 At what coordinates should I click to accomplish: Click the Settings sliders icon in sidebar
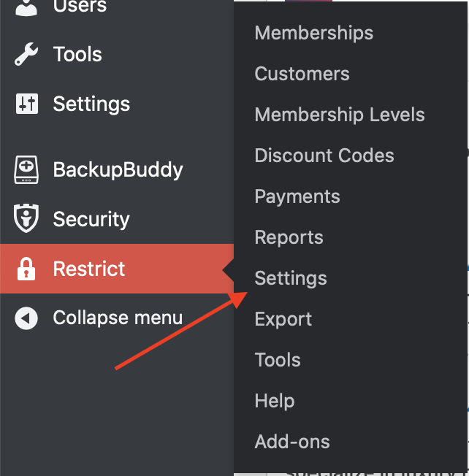coord(27,104)
